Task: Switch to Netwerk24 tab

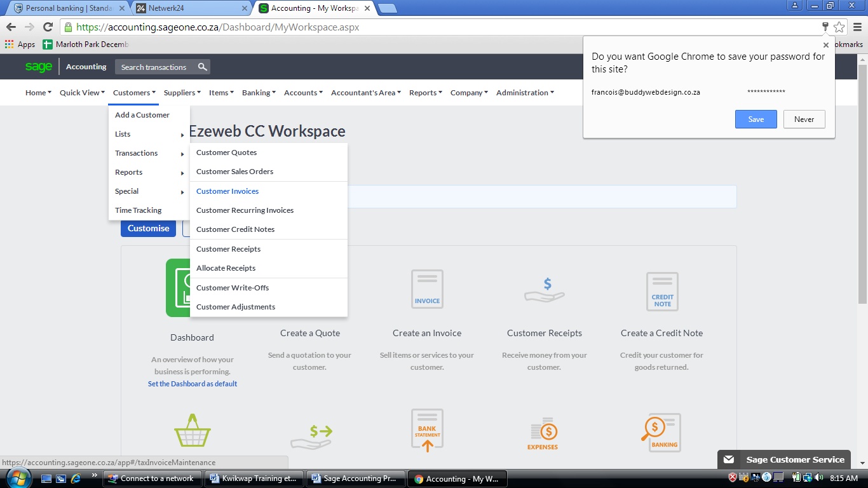Action: [x=191, y=8]
